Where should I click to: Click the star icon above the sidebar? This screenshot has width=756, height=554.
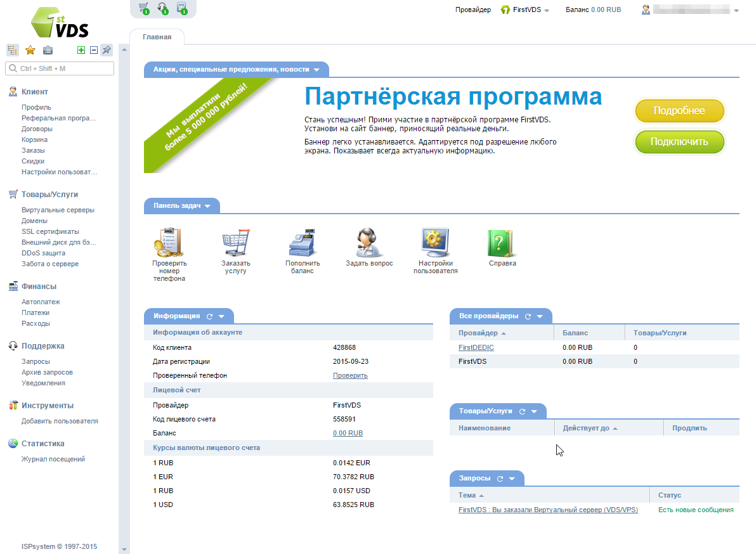coord(30,49)
